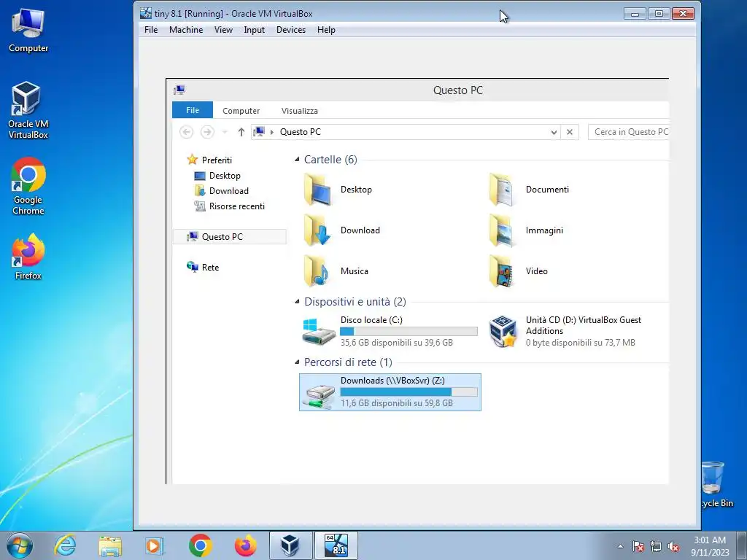
Task: Go forward with the forward arrow button
Action: click(x=207, y=132)
